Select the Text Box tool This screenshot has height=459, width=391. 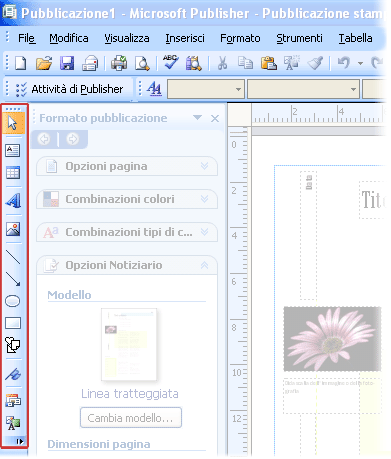[13, 150]
